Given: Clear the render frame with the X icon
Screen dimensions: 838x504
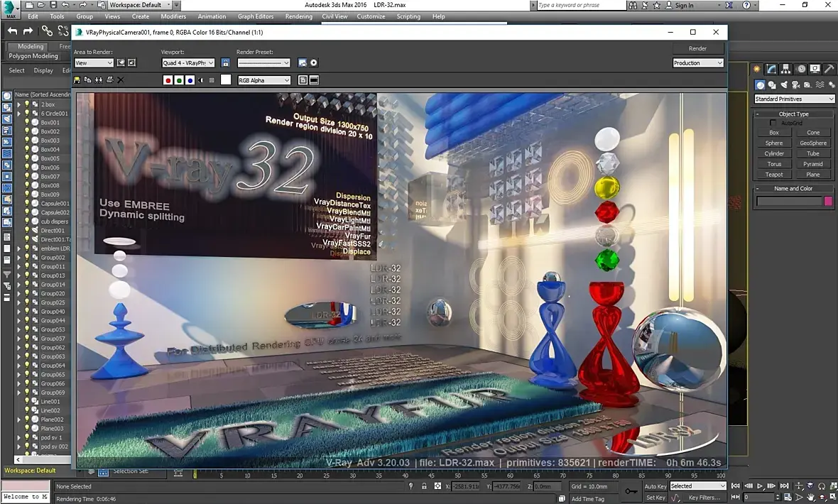Looking at the screenshot, I should [120, 80].
